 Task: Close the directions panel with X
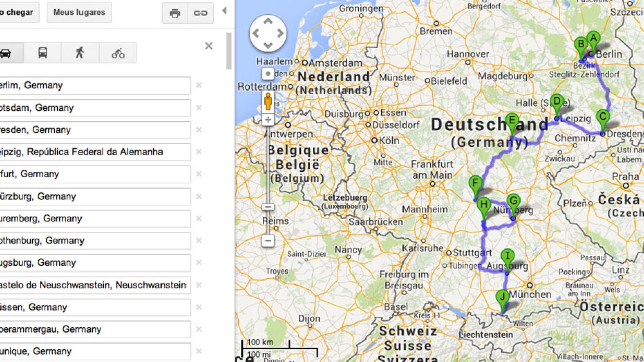point(209,46)
